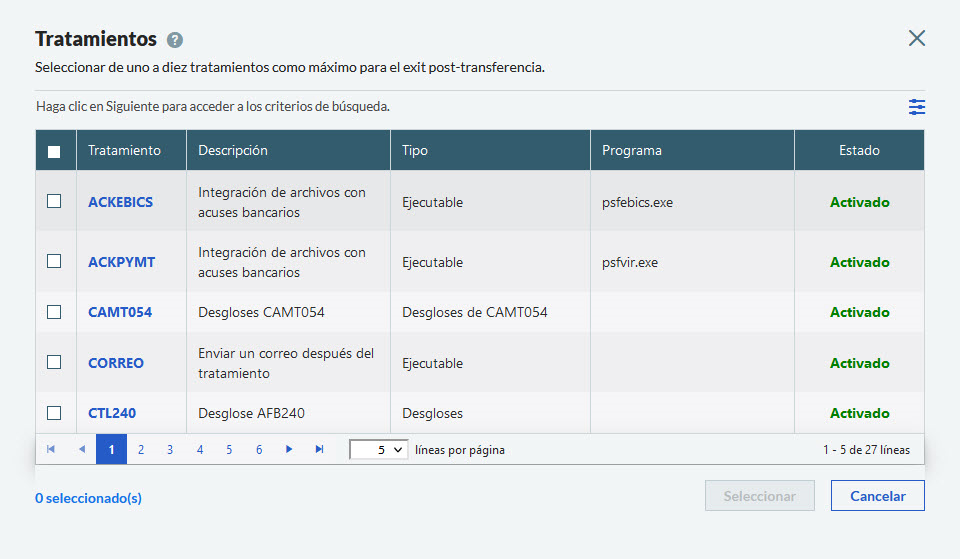960x559 pixels.
Task: Open the ACKPYMT treatment link
Action: pyautogui.click(x=121, y=262)
